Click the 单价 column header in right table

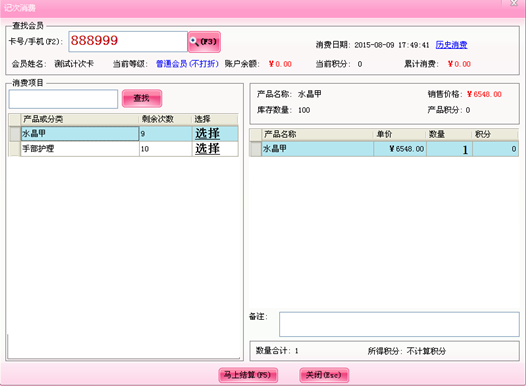400,134
